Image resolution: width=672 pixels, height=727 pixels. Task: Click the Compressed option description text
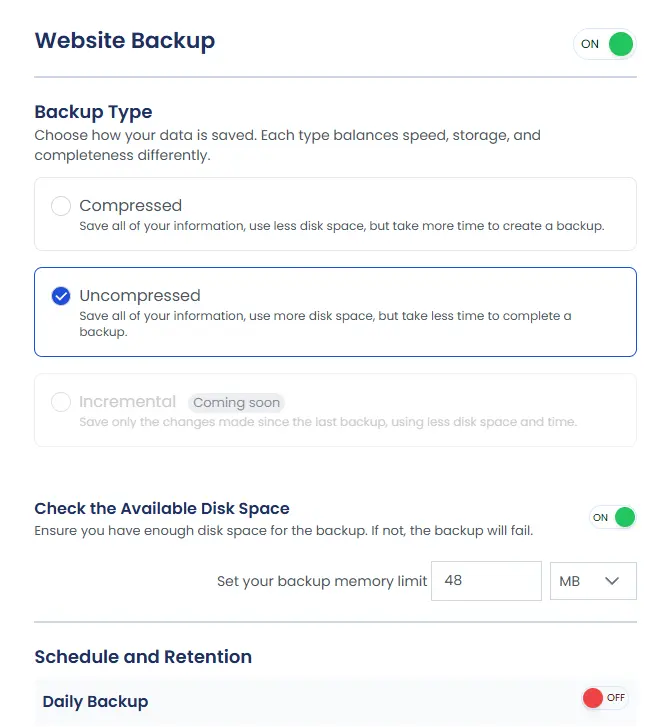click(341, 226)
